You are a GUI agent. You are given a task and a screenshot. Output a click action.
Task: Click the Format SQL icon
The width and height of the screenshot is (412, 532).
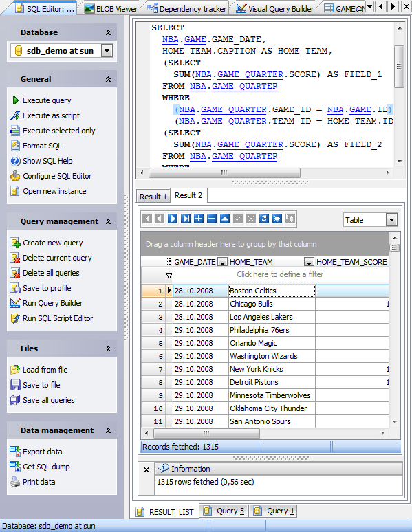(15, 146)
